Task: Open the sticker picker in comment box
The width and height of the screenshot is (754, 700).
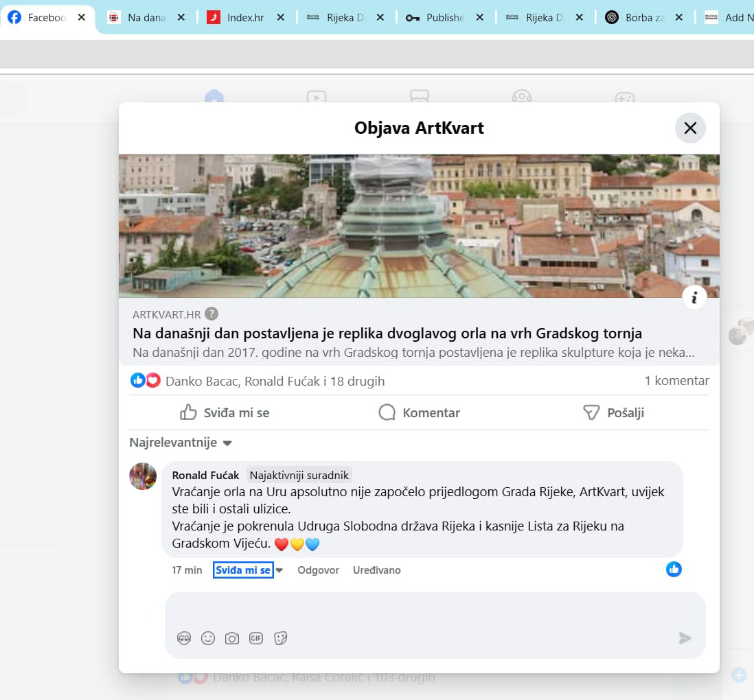Action: (280, 638)
